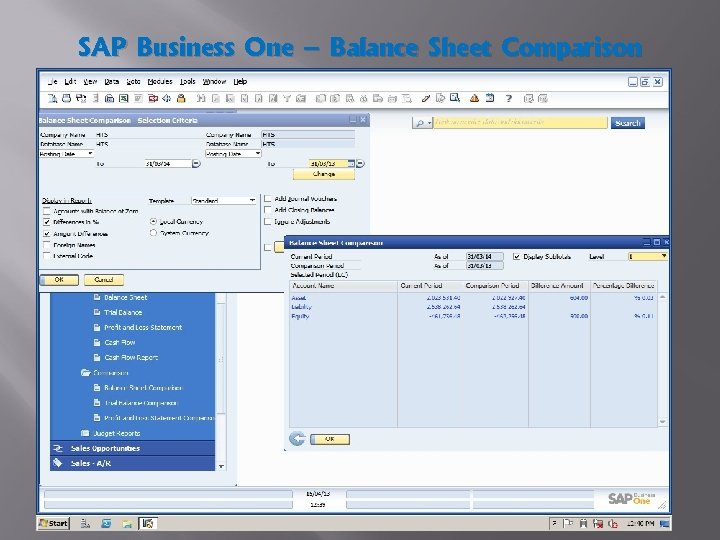The image size is (720, 540).
Task: Click the Equity row in results table
Action: (473, 316)
